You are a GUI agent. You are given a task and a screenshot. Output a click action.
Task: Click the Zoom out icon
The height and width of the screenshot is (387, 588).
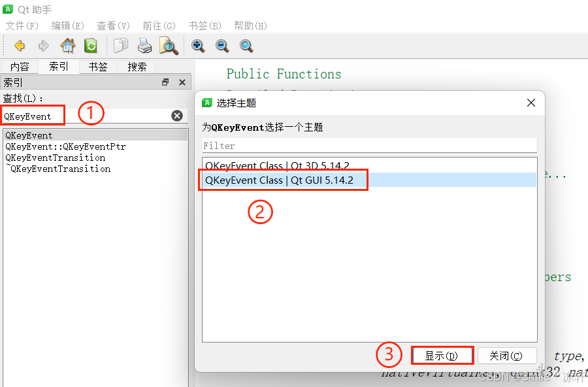[222, 46]
